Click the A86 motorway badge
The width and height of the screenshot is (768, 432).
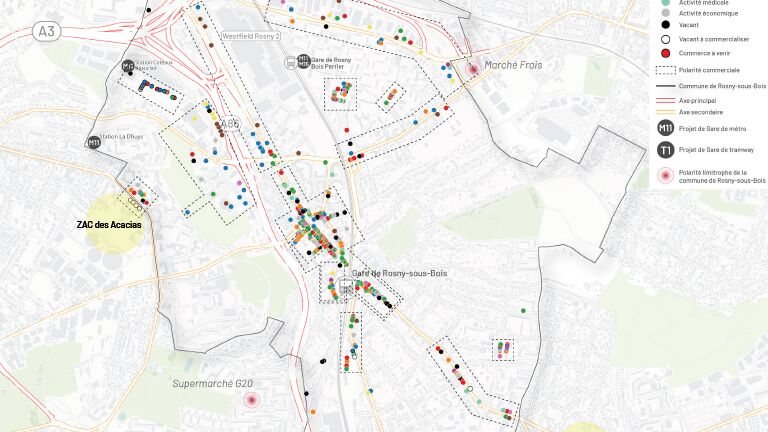pos(232,125)
